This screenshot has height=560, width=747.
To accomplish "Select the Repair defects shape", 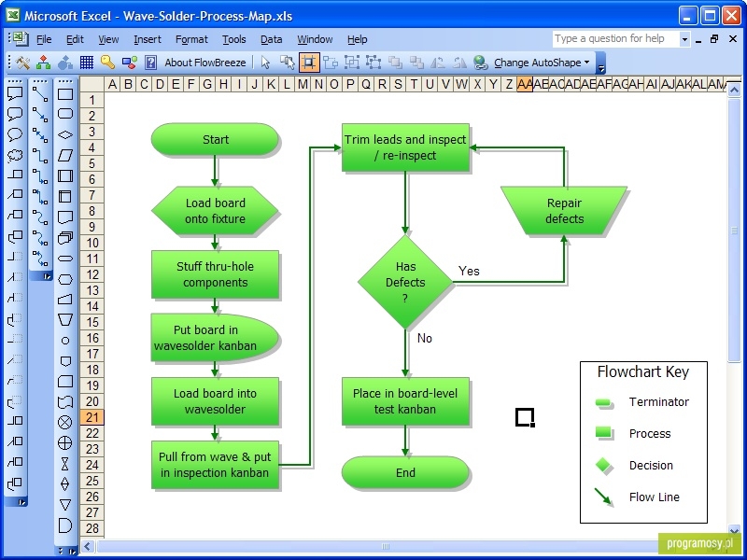I will point(564,211).
